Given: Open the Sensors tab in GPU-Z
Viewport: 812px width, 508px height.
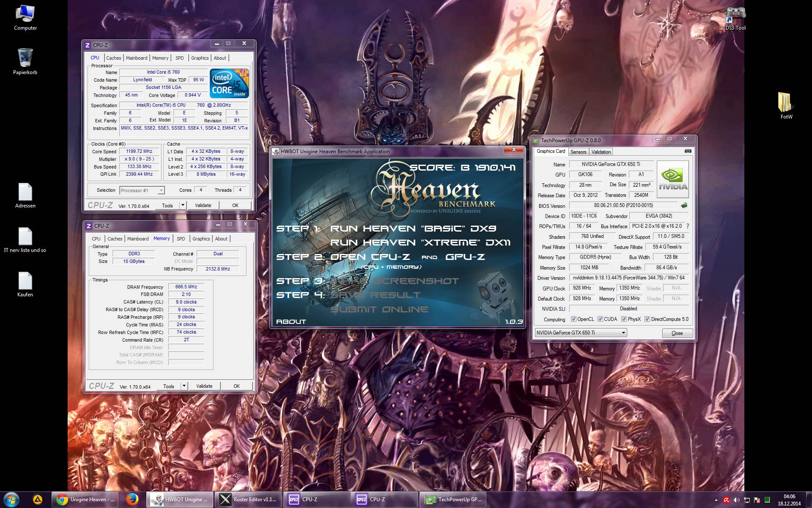Looking at the screenshot, I should [x=578, y=152].
